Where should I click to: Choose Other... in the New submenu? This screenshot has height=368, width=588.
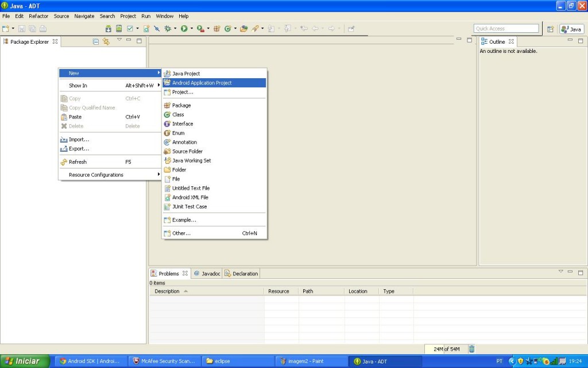tap(214, 233)
